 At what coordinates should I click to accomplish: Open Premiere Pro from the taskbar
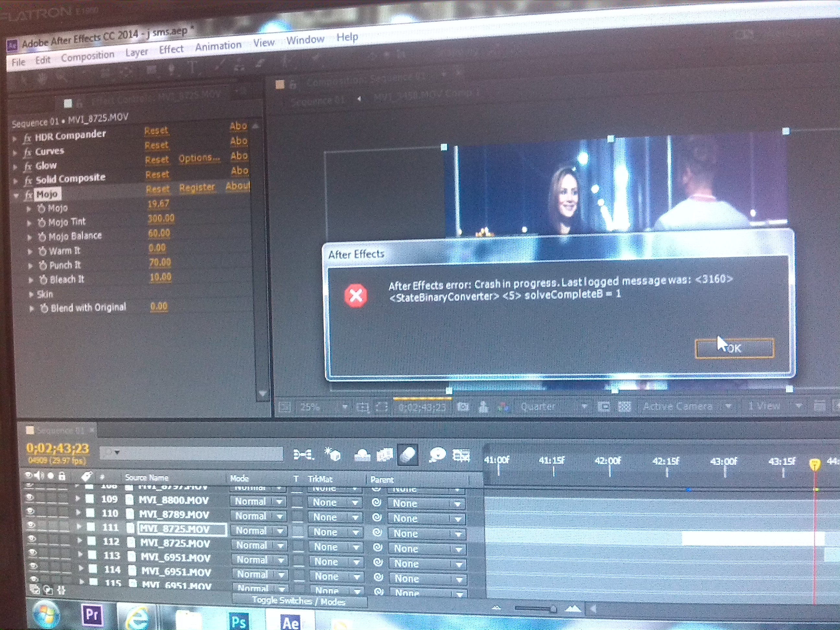click(93, 615)
